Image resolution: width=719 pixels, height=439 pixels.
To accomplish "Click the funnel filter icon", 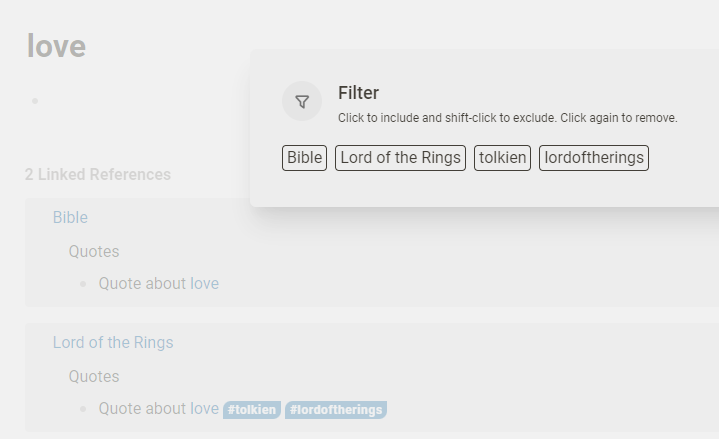I will [x=302, y=101].
